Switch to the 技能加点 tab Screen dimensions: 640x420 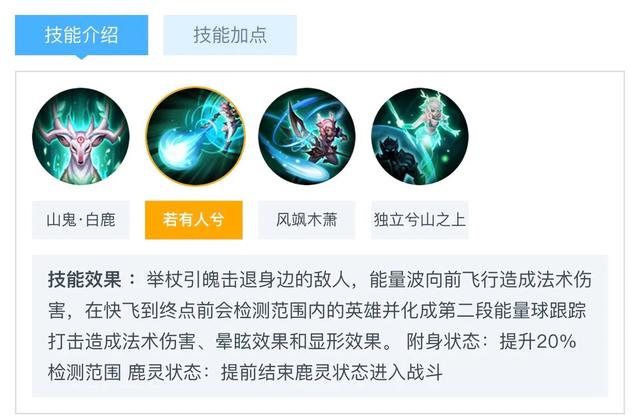tap(230, 35)
